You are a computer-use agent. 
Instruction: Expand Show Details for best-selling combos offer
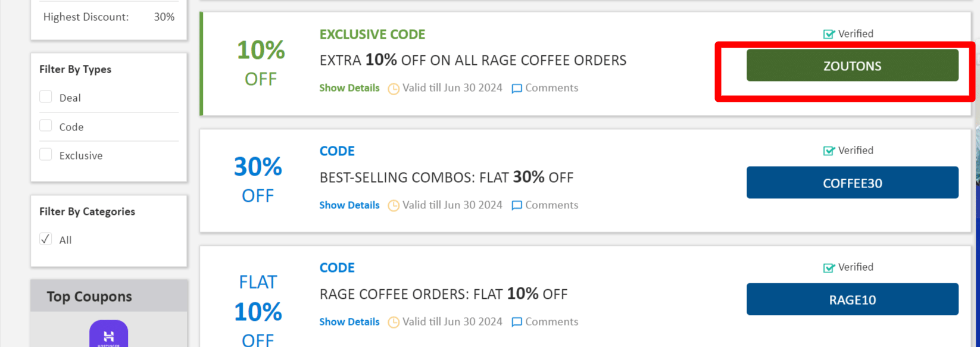pos(349,205)
